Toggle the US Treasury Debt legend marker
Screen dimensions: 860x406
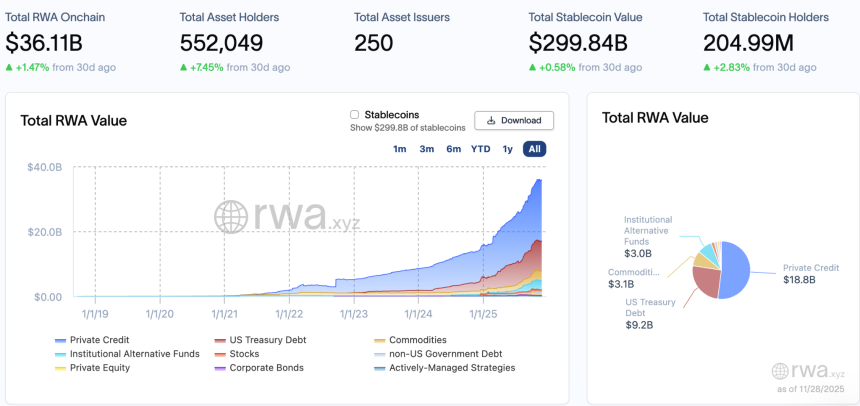click(220, 341)
